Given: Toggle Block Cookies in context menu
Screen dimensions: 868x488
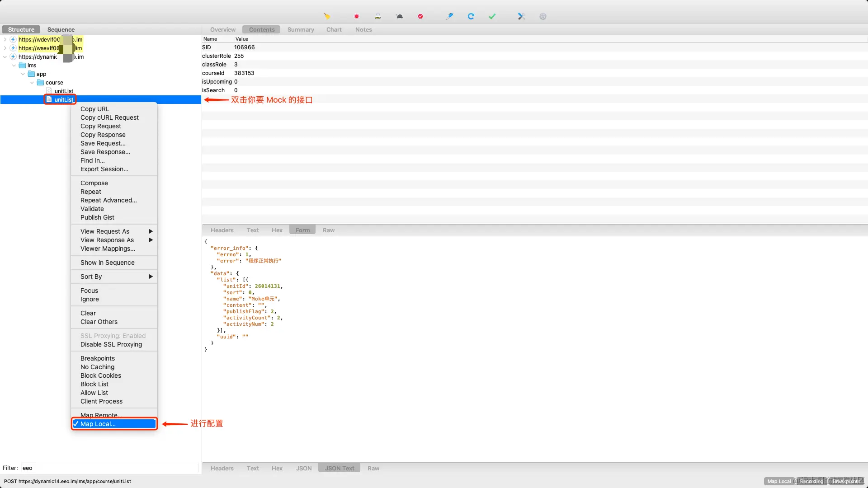Looking at the screenshot, I should pyautogui.click(x=114, y=375).
